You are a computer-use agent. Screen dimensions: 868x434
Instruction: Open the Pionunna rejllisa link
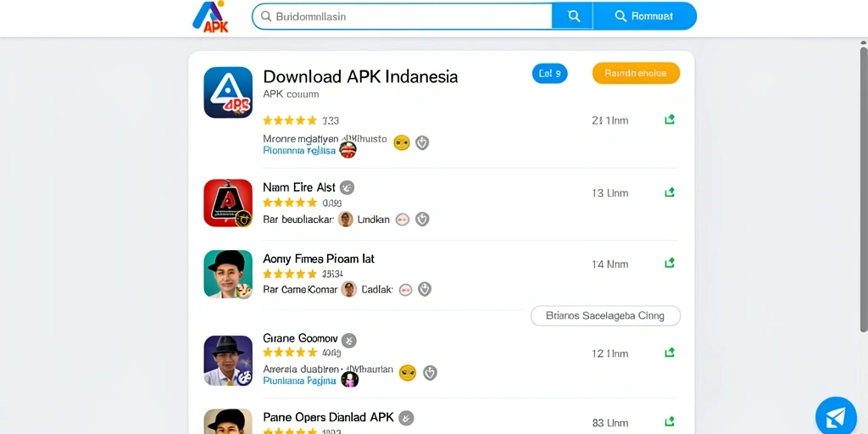(299, 150)
